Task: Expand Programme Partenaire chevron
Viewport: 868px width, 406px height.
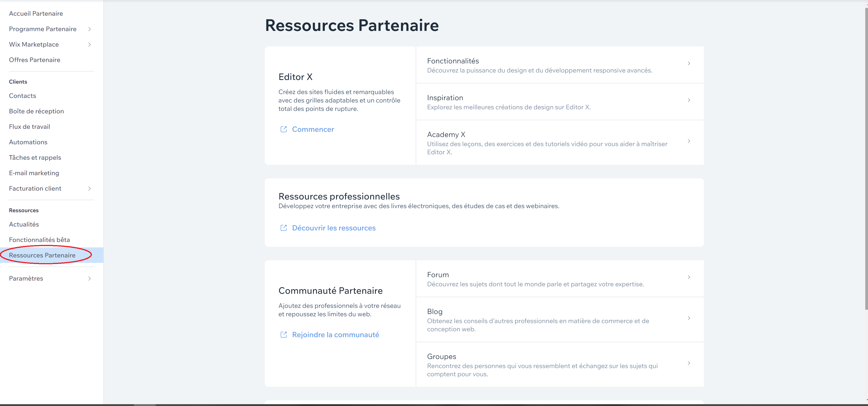Action: coord(89,29)
